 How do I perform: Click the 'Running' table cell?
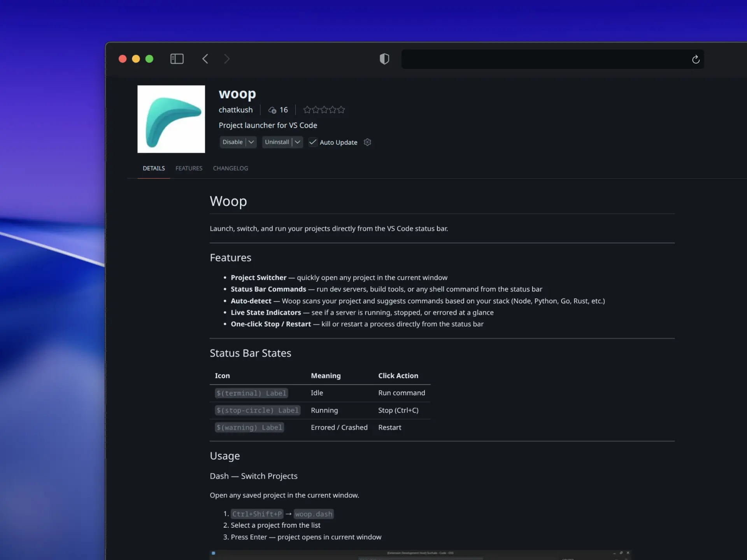[324, 410]
